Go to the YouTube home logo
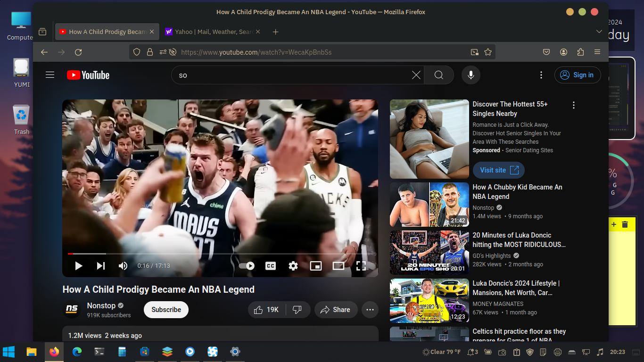 coord(88,75)
